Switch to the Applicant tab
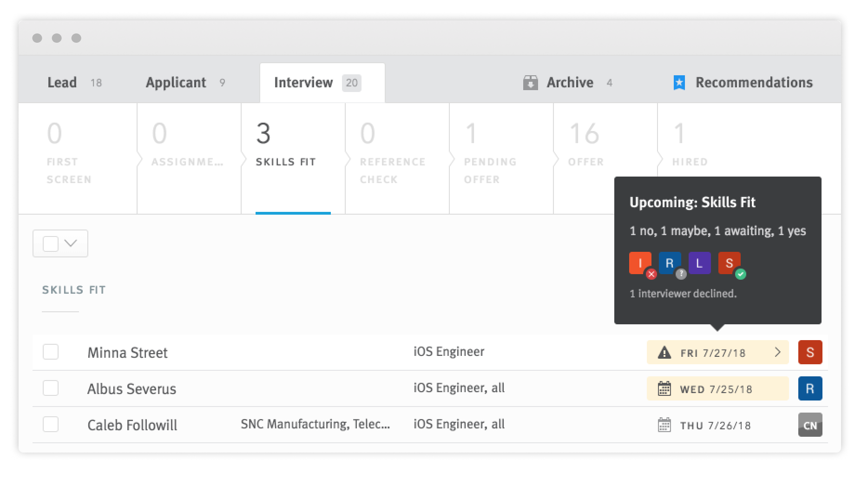Viewport: 868px width, 486px height. pyautogui.click(x=176, y=82)
